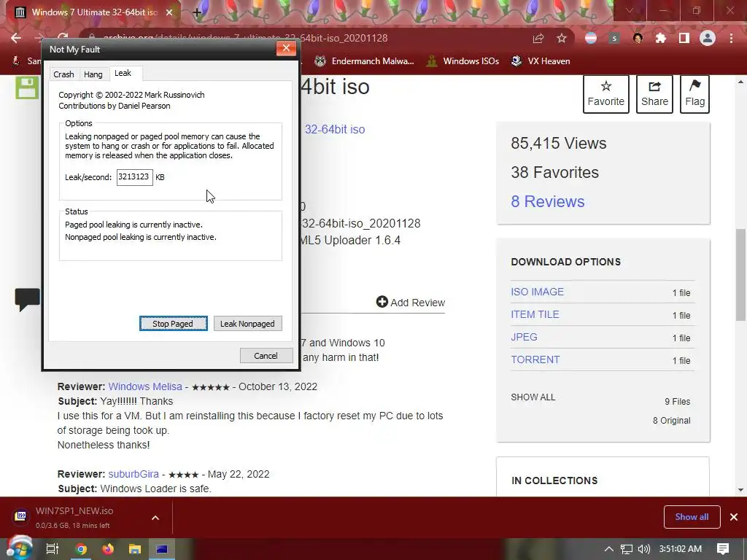Download the TORRENT option
The height and width of the screenshot is (560, 747).
click(x=535, y=359)
